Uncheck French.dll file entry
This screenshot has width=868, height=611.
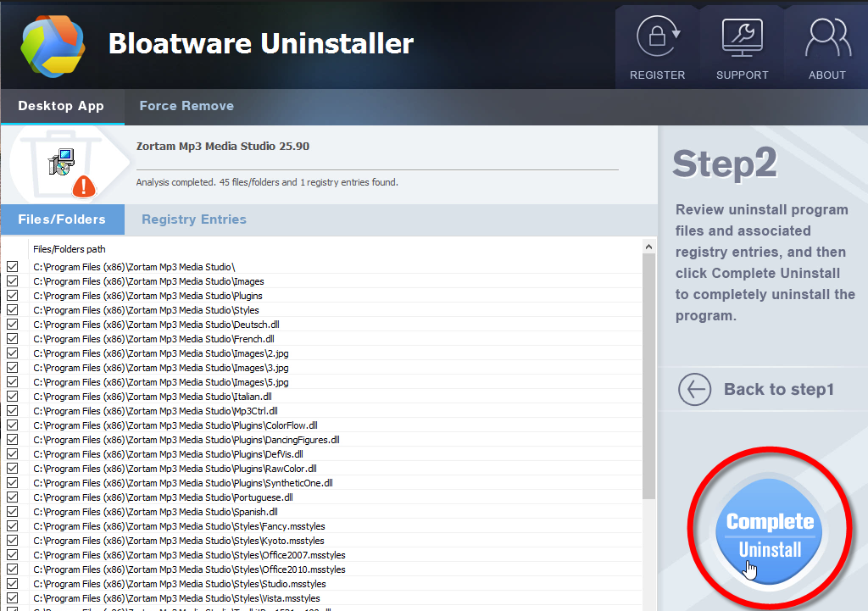point(12,339)
